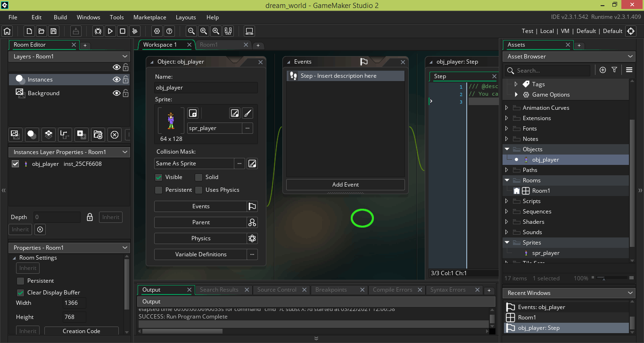This screenshot has width=644, height=343.
Task: Open the Layouts menu
Action: (x=186, y=17)
